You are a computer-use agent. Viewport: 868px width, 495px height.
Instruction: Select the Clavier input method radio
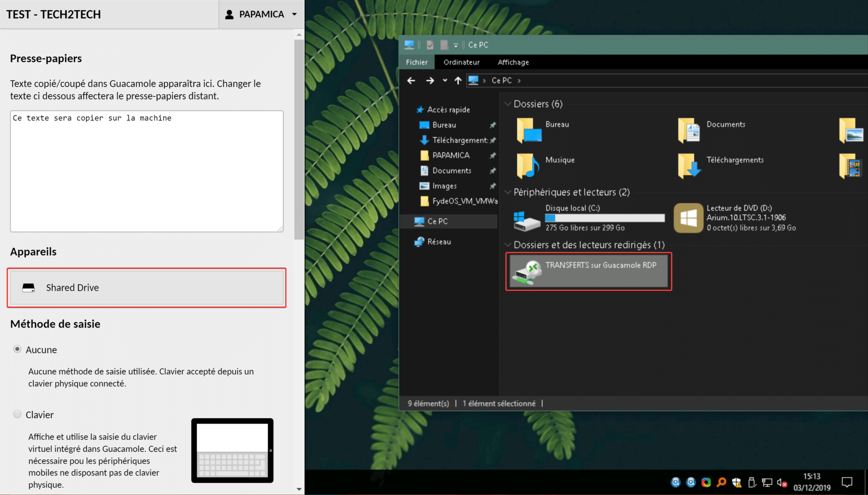click(x=17, y=414)
